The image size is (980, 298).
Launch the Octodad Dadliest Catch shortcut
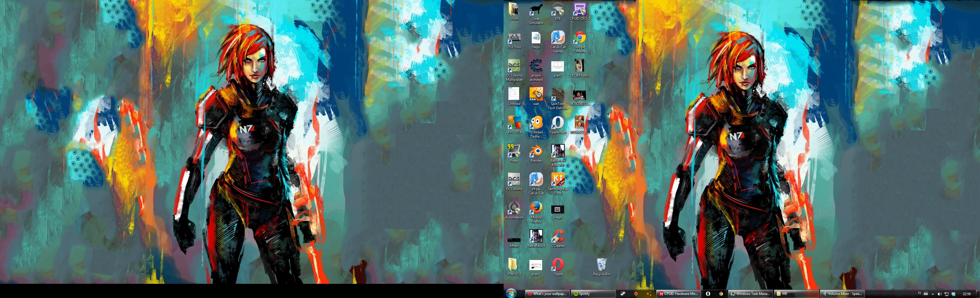(536, 127)
